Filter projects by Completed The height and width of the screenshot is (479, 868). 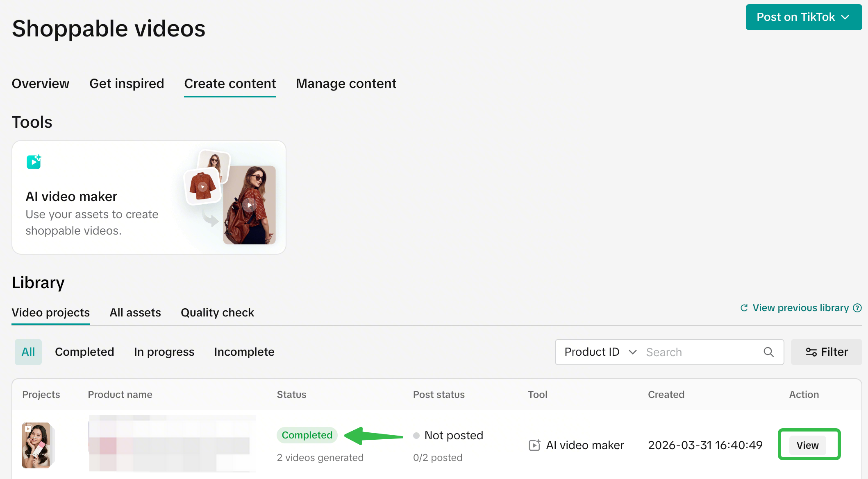(84, 352)
